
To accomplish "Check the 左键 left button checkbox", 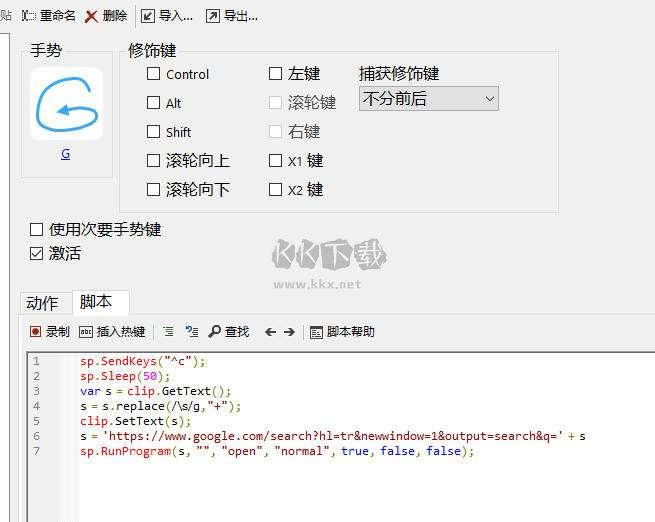I will click(275, 74).
